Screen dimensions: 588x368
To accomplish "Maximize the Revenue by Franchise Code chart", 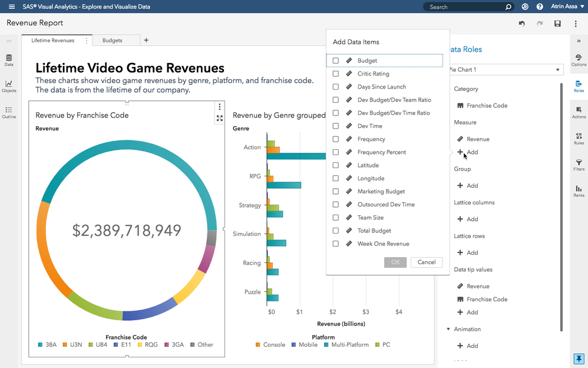I will pyautogui.click(x=220, y=119).
